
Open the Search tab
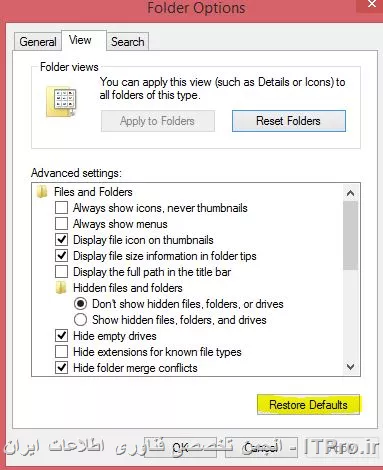point(128,42)
